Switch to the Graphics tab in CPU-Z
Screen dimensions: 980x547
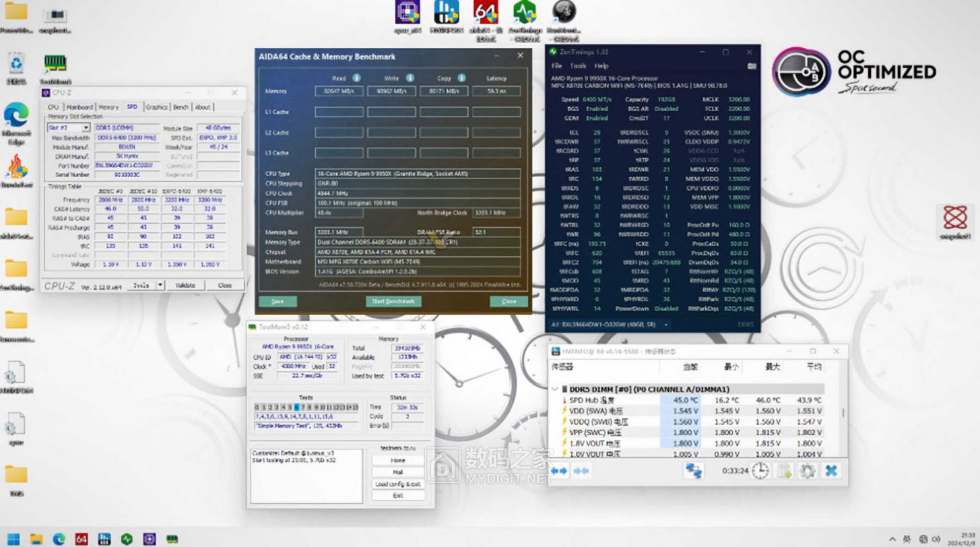tap(156, 107)
